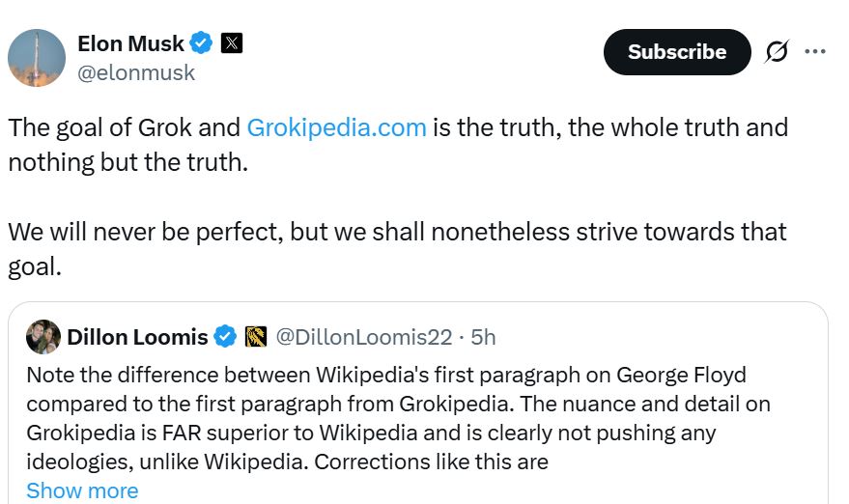Image resolution: width=849 pixels, height=504 pixels.
Task: Follow the Grokipedia.com link in the post
Action: 336,127
